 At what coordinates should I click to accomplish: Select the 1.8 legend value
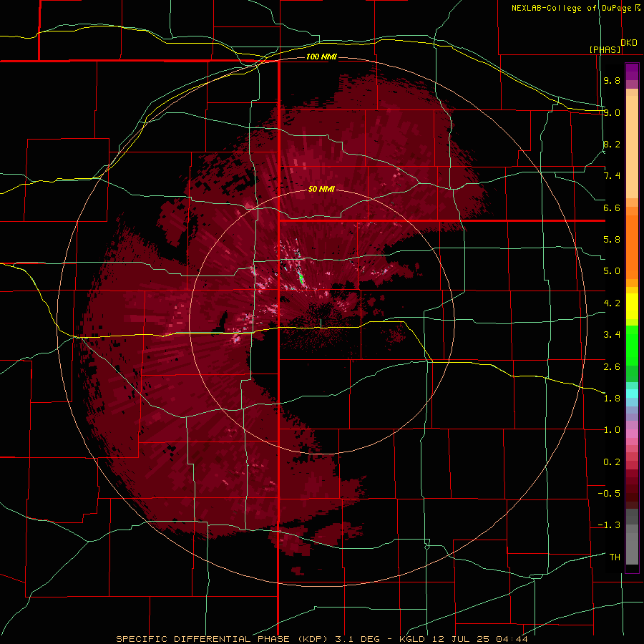612,399
